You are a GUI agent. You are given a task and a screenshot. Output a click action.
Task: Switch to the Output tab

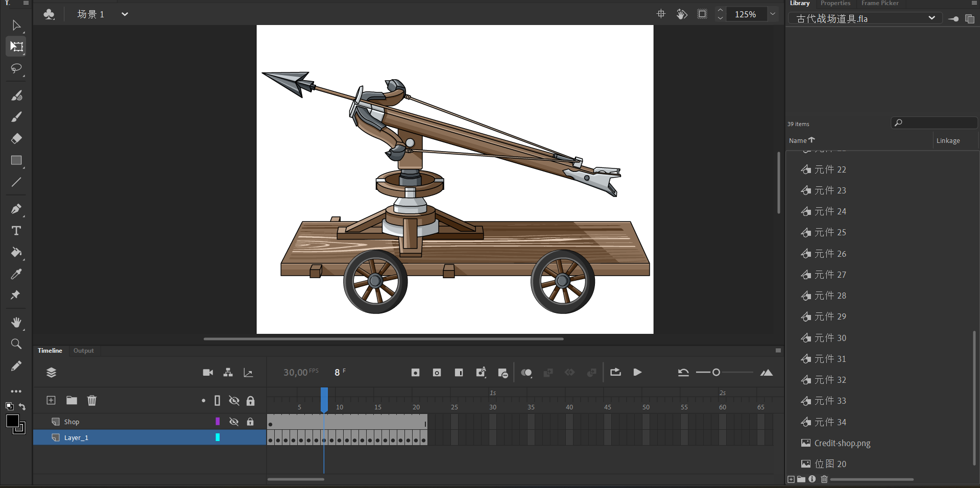pyautogui.click(x=83, y=351)
